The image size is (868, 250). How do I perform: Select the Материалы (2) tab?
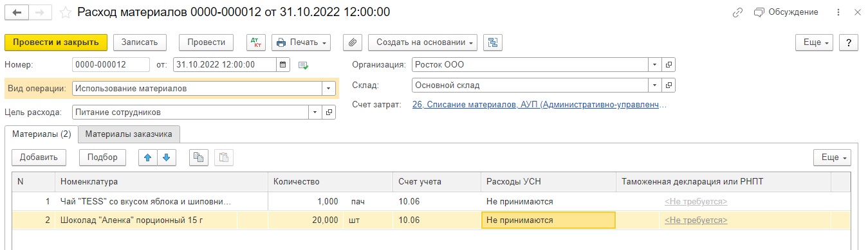tap(41, 134)
